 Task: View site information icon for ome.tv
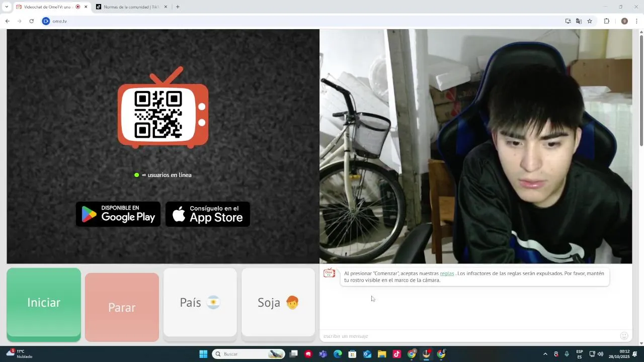pos(46,21)
